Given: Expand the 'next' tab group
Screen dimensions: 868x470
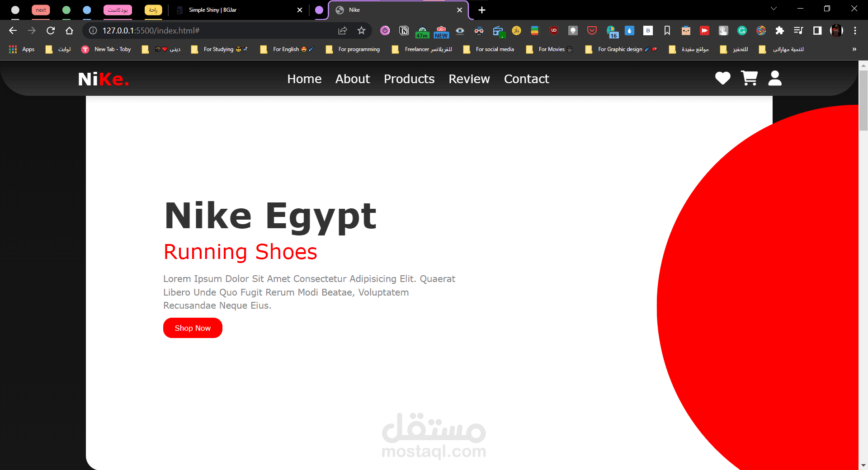Looking at the screenshot, I should coord(41,10).
